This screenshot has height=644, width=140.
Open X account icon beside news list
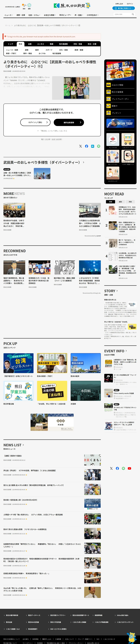(x=111, y=469)
